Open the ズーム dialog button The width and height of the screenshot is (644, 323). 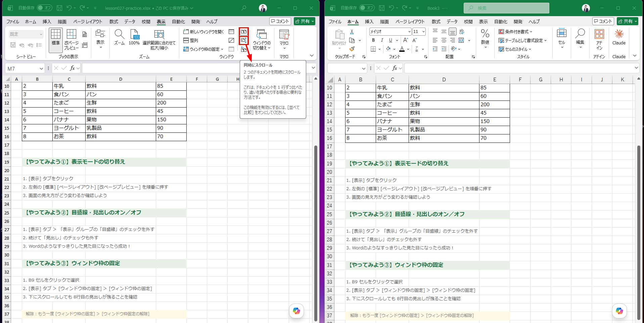coord(119,37)
